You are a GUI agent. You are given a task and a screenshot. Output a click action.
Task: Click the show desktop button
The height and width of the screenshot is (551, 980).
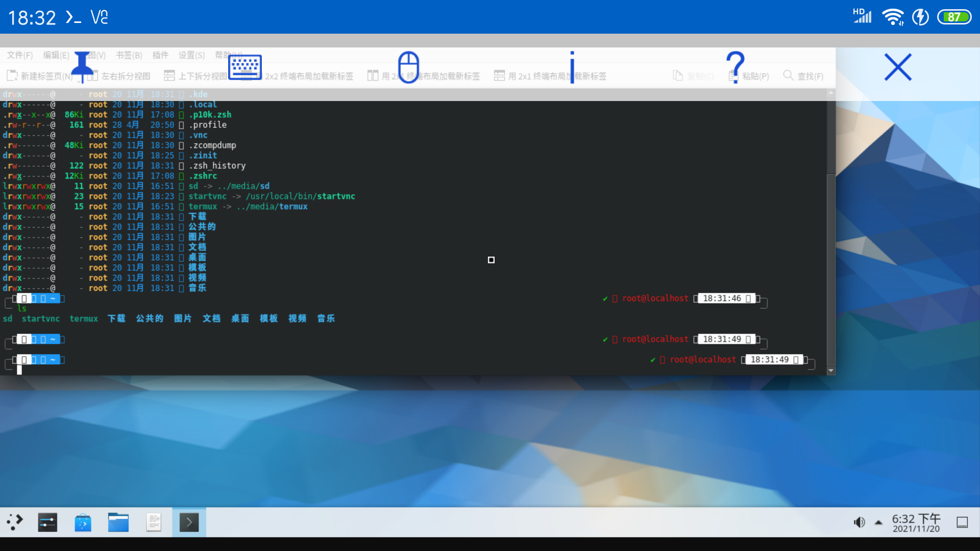962,522
